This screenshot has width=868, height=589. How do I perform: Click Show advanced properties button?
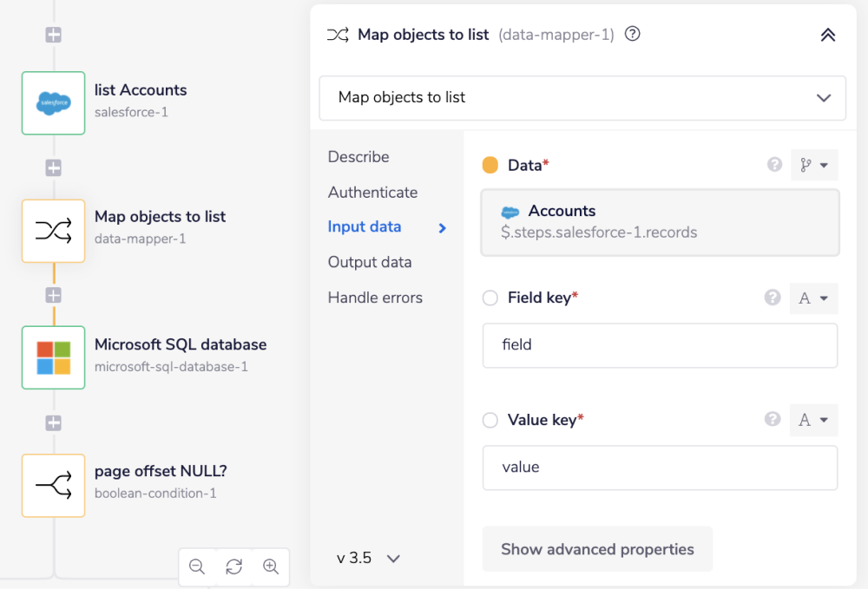(597, 549)
